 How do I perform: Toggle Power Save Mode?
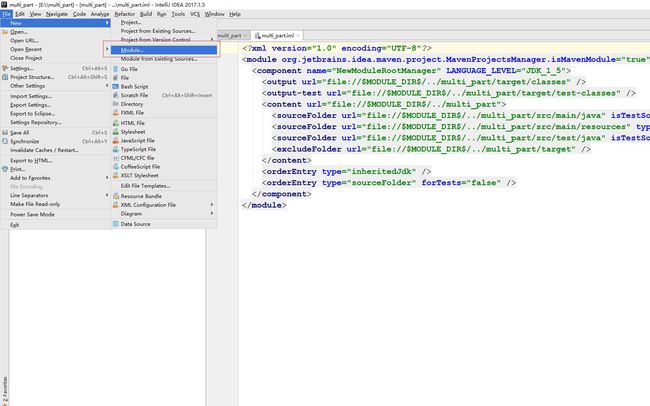click(32, 215)
